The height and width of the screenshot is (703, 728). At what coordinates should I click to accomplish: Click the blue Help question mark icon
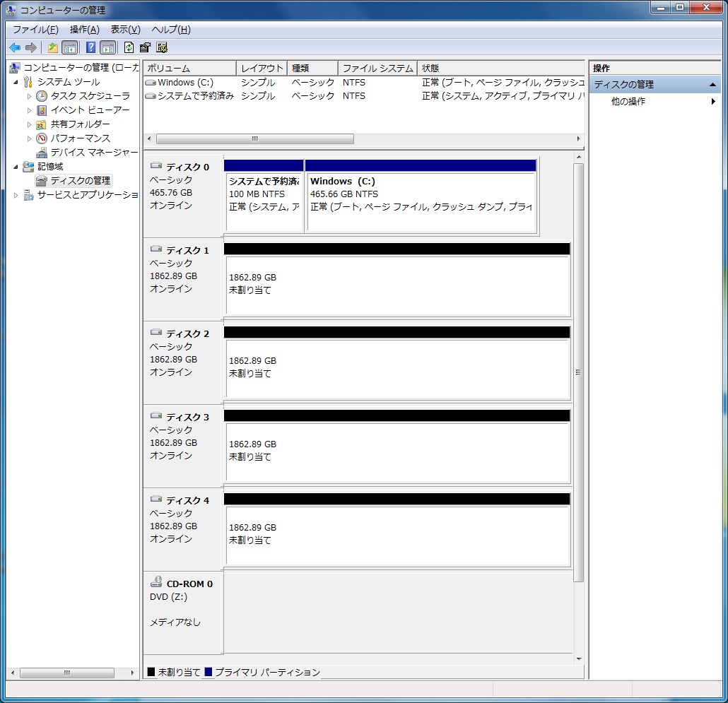coord(90,48)
